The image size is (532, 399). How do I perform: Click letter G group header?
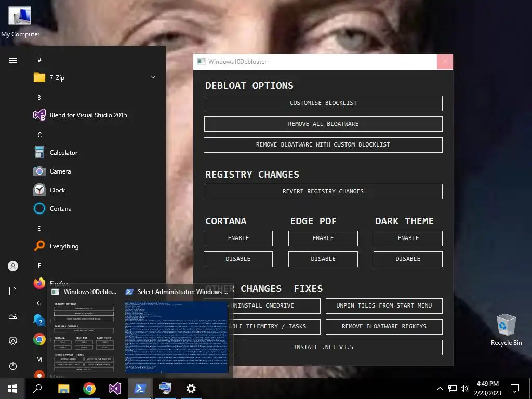tap(39, 303)
